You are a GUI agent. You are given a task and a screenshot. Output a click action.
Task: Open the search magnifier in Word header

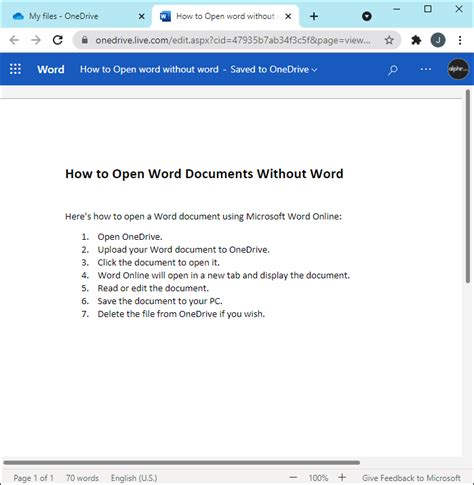tap(393, 70)
